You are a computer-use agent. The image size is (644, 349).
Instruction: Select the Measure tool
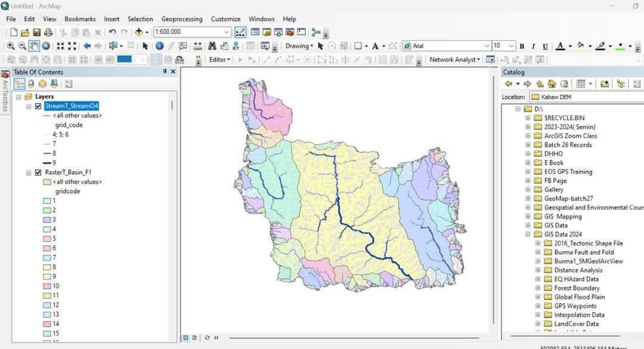click(x=197, y=46)
